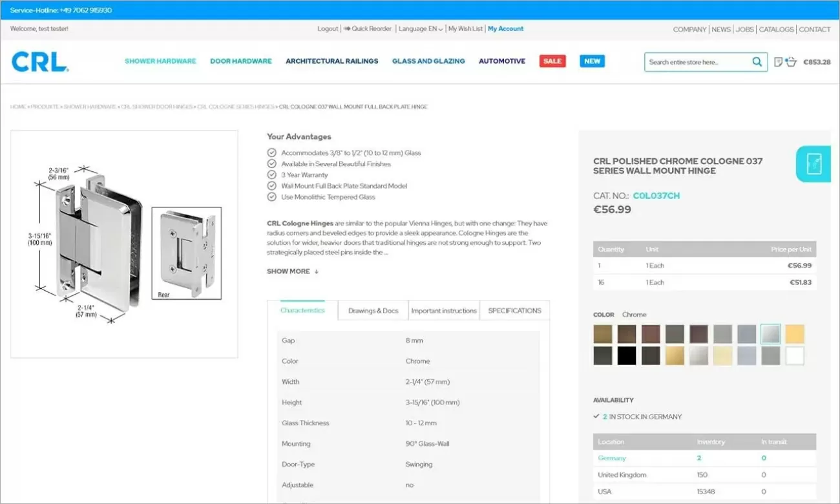Click the My Account link

tap(506, 28)
